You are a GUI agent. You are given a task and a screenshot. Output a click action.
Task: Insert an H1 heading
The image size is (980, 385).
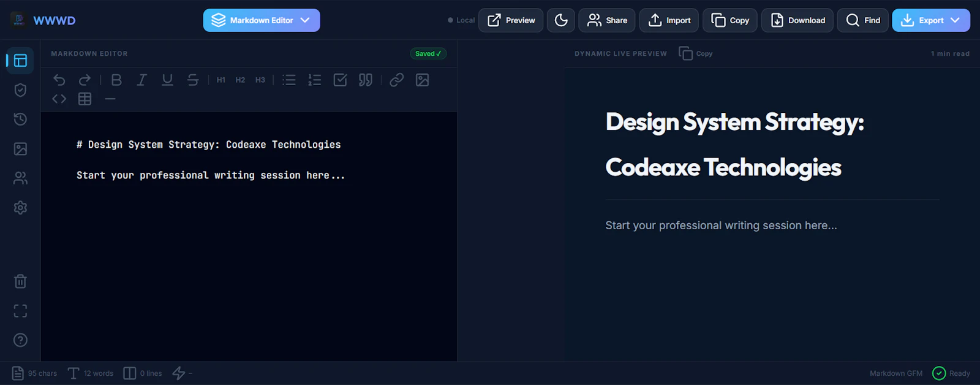(x=221, y=80)
